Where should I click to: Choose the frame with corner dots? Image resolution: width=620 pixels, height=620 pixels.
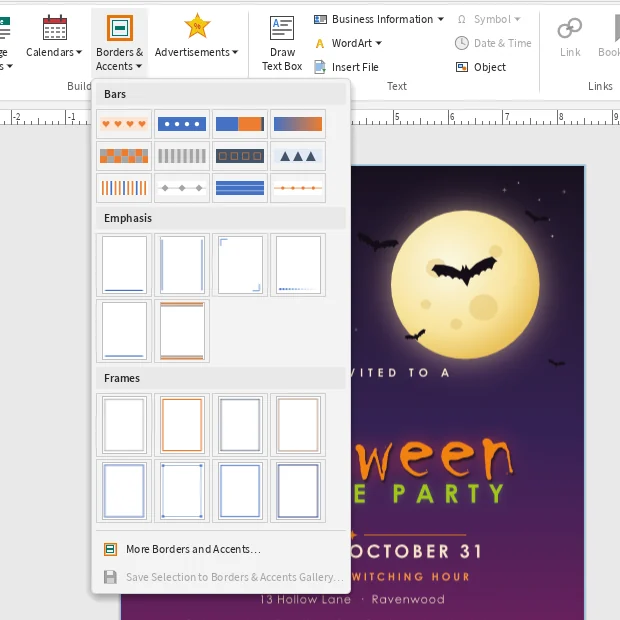182,491
